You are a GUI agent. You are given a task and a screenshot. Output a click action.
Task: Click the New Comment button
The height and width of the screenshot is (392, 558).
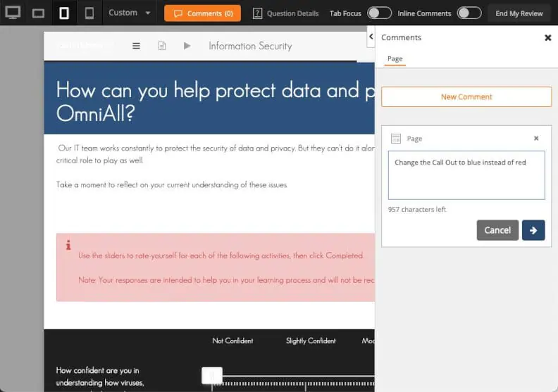(x=466, y=96)
